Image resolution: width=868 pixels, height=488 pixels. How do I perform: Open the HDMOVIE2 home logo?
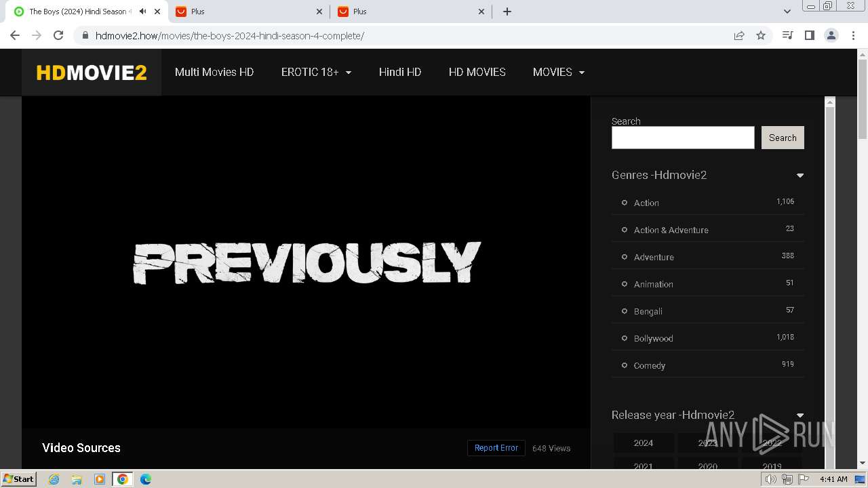coord(92,73)
